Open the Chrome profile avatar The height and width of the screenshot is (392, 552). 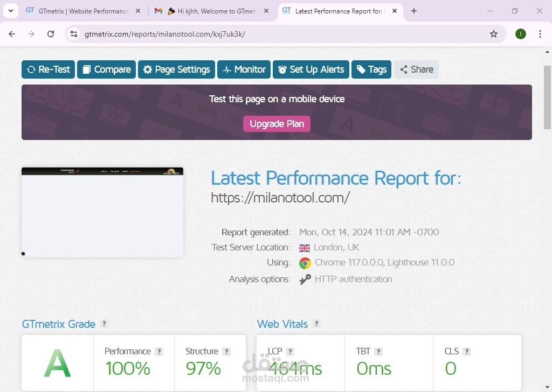[521, 34]
